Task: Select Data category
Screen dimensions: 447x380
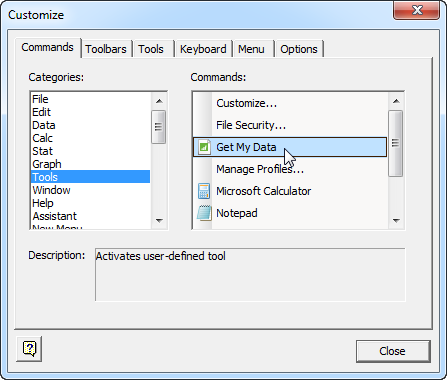Action: point(90,125)
